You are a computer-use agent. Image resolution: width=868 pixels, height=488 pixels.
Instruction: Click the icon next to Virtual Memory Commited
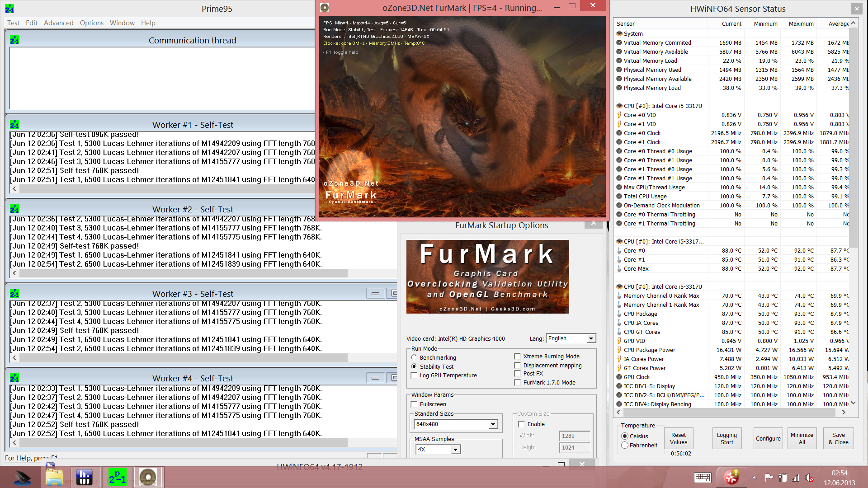click(x=619, y=42)
